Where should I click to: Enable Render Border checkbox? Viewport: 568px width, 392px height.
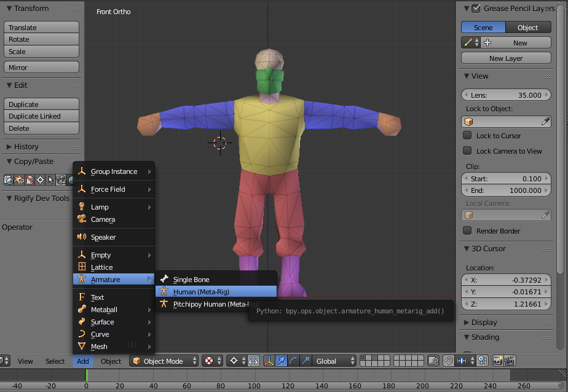pyautogui.click(x=467, y=230)
